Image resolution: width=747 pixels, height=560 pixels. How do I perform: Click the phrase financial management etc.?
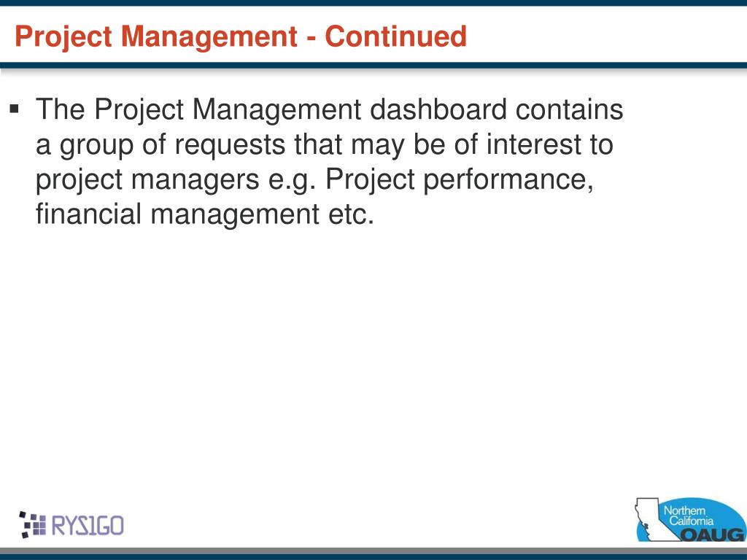[205, 214]
